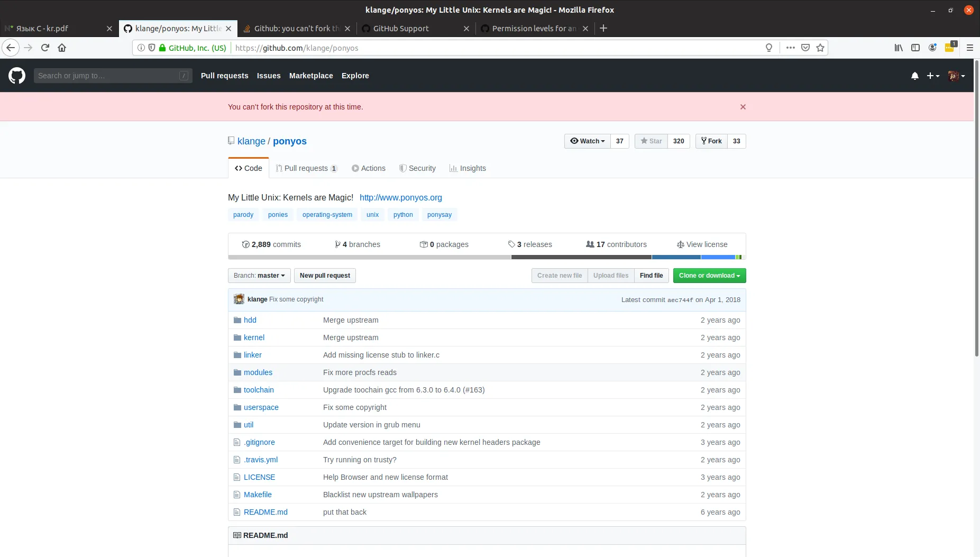Open the .travis.yml file
The width and height of the screenshot is (980, 557).
[x=261, y=460]
